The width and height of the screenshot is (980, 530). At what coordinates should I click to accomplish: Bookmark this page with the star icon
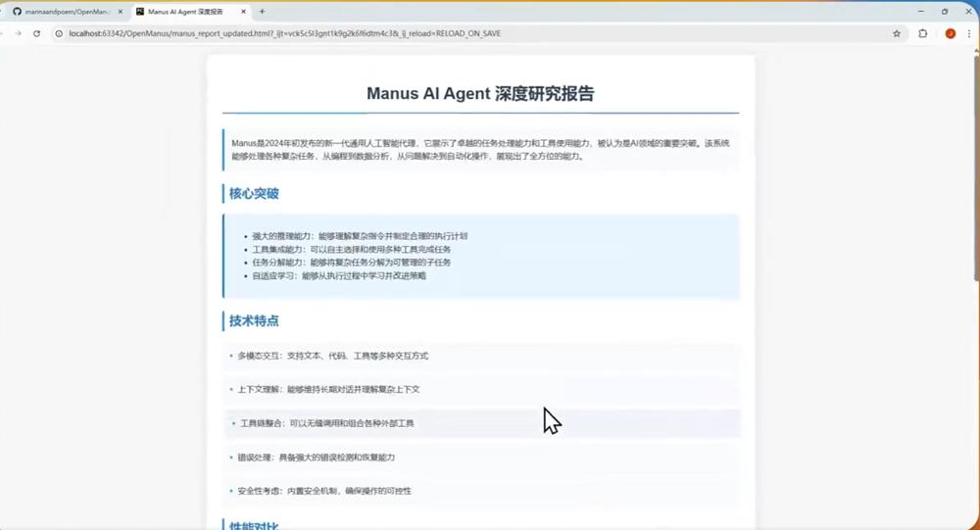point(897,33)
